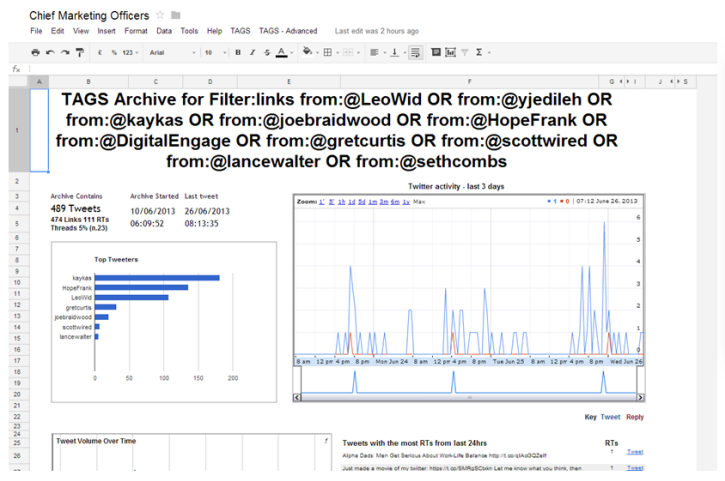Toggle bold formatting

(x=238, y=52)
